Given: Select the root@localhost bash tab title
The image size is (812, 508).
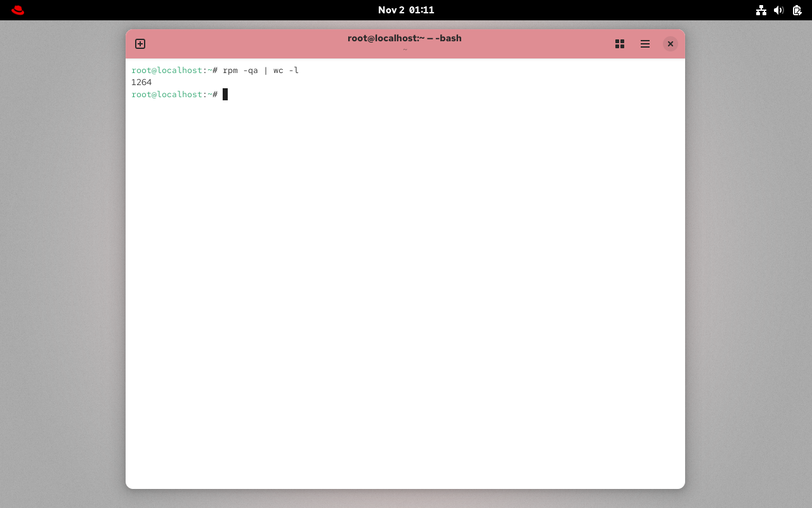Looking at the screenshot, I should point(405,38).
